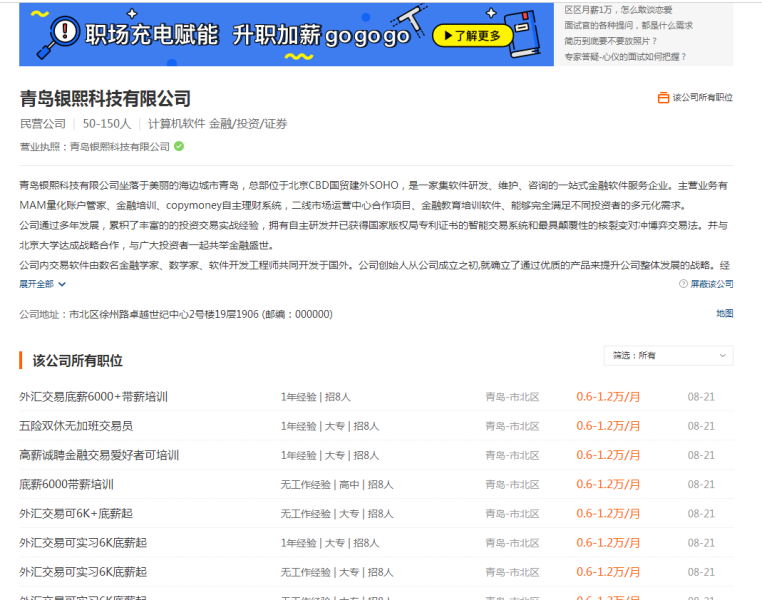Image resolution: width=762 pixels, height=600 pixels.
Task: Open job 五险双休无加班交易员
Action: pyautogui.click(x=75, y=426)
